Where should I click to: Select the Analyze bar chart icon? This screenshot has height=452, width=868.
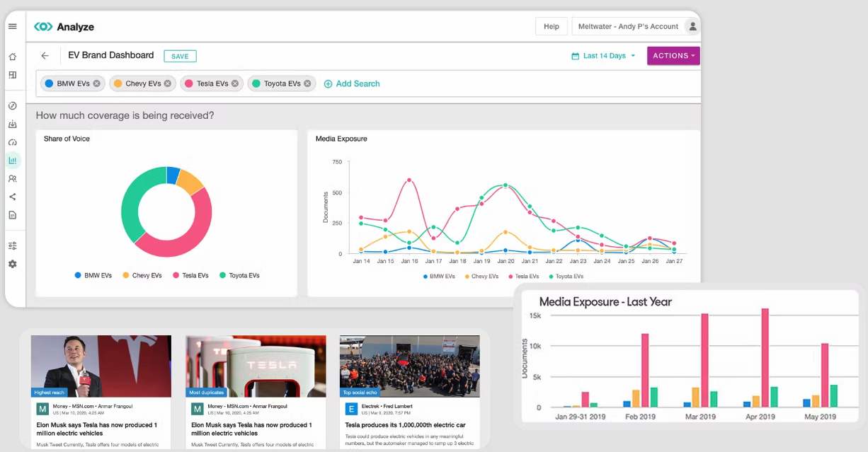click(12, 161)
